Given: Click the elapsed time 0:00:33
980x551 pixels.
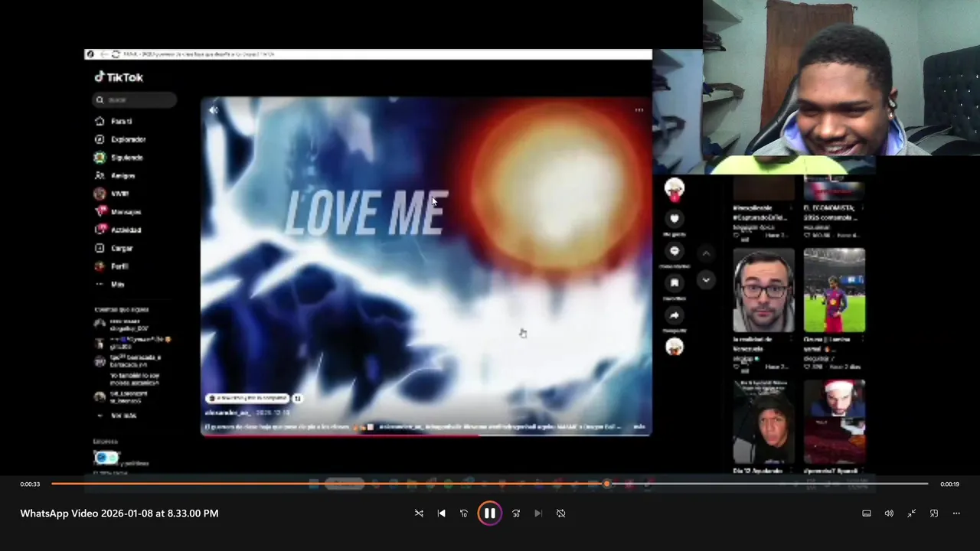Looking at the screenshot, I should (30, 484).
